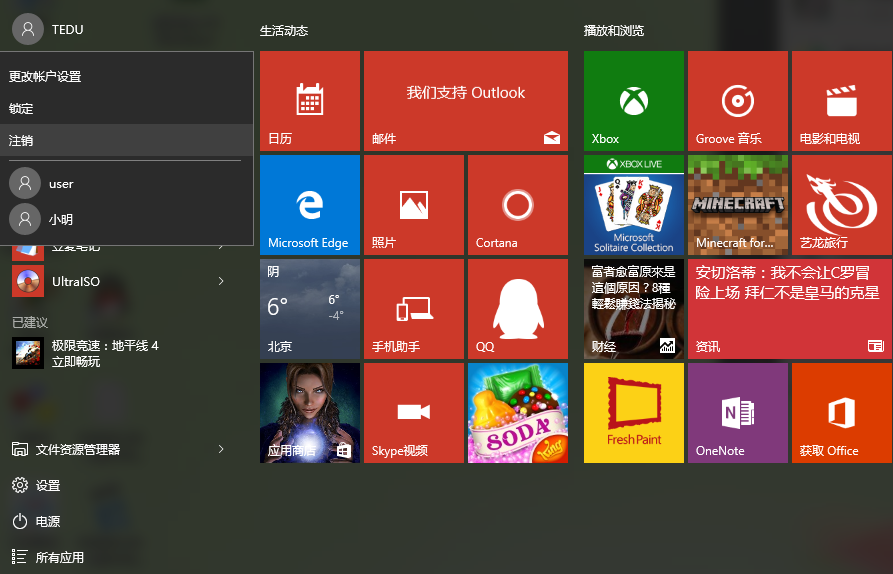Expand the UltraISO jump list arrow
893x574 pixels.
tap(221, 281)
